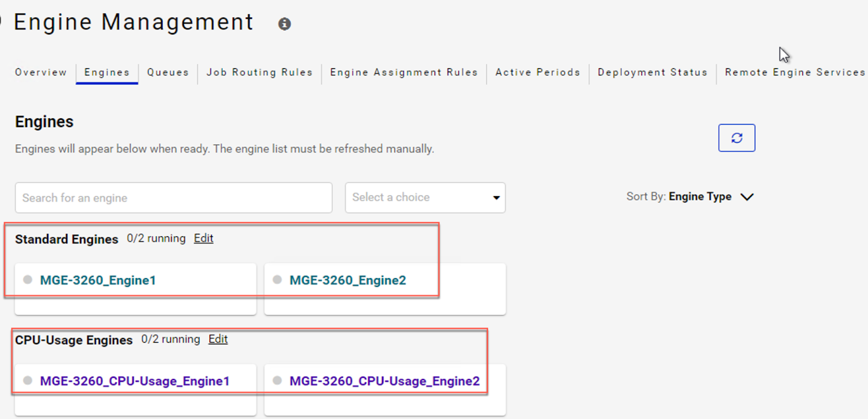Open the Overview tab
The width and height of the screenshot is (868, 419).
(41, 72)
